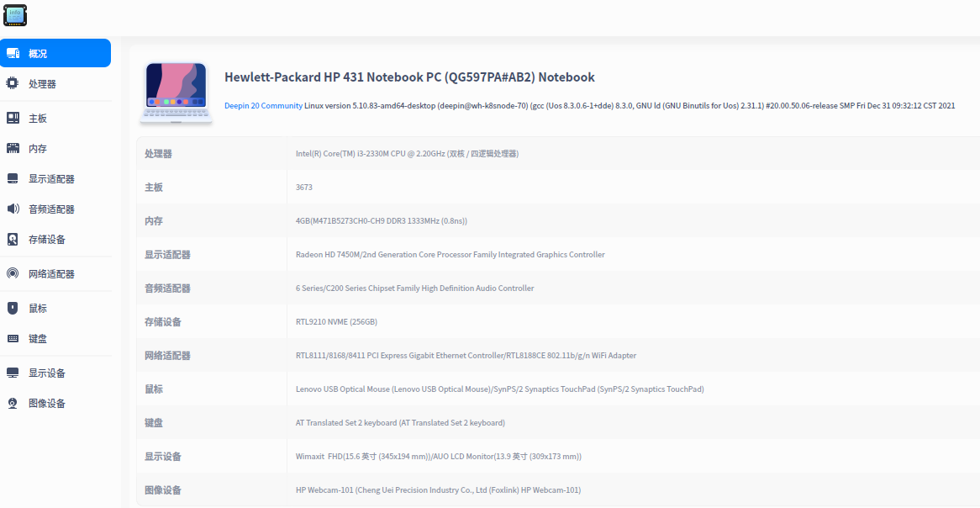Click the 显示适配器 row label in table

tap(167, 255)
